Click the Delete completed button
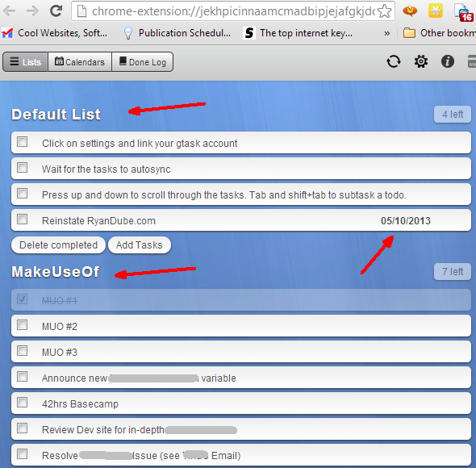Image resolution: width=476 pixels, height=468 pixels. (58, 245)
